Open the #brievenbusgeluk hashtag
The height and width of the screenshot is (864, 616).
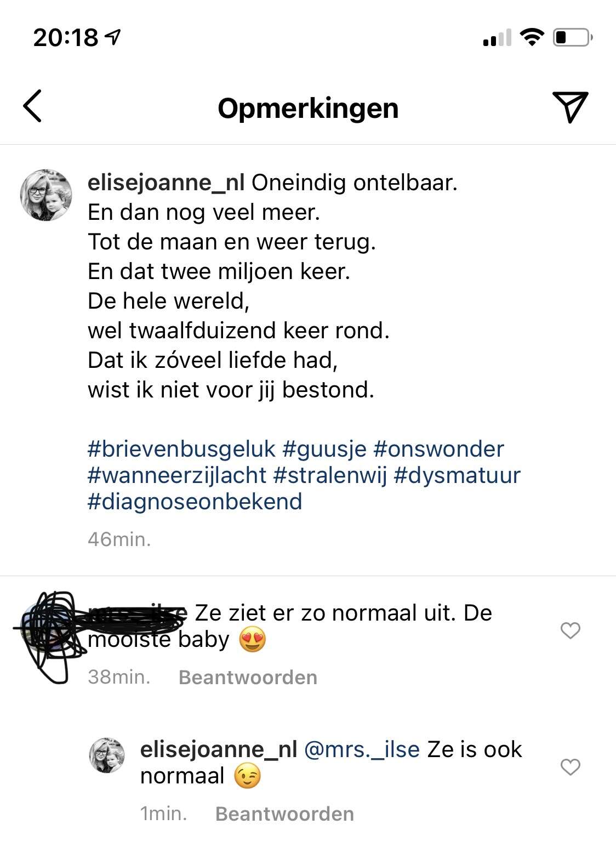tap(181, 449)
